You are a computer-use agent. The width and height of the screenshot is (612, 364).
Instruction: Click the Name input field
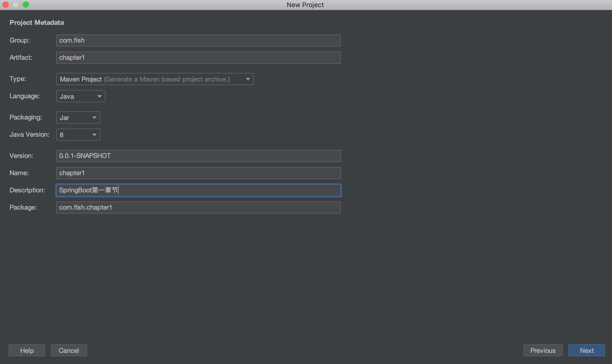click(198, 173)
